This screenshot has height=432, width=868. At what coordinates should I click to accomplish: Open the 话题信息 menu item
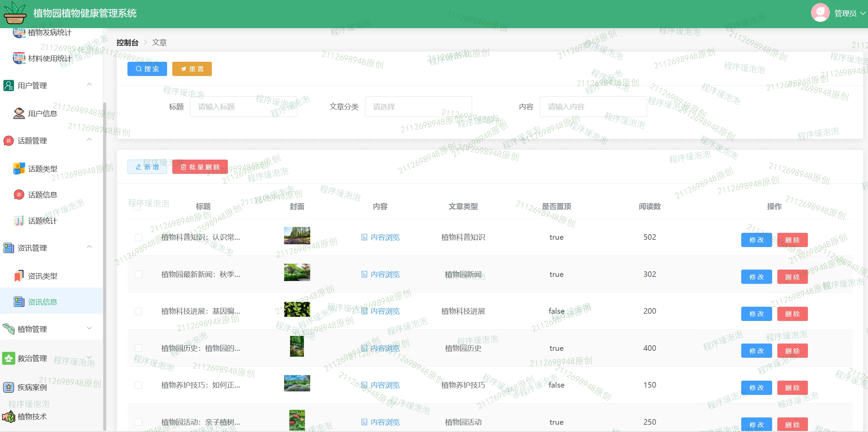42,195
